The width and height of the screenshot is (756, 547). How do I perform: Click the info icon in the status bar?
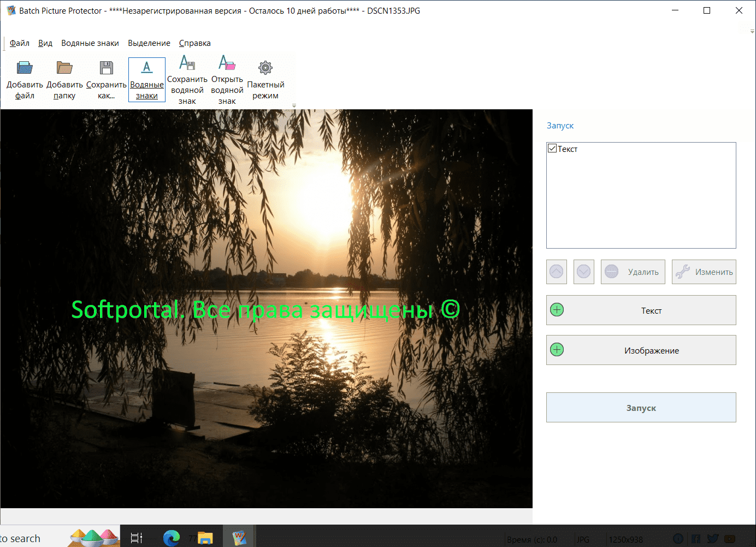coord(678,539)
